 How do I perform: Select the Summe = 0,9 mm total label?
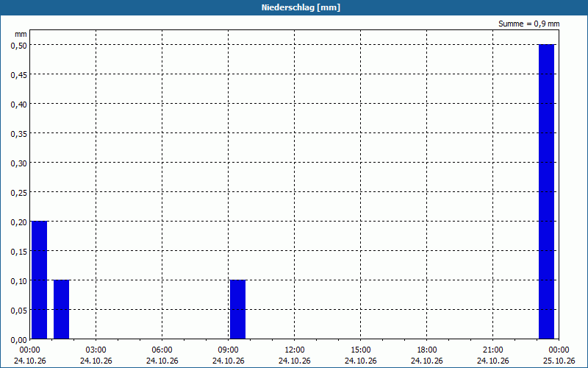(x=528, y=24)
